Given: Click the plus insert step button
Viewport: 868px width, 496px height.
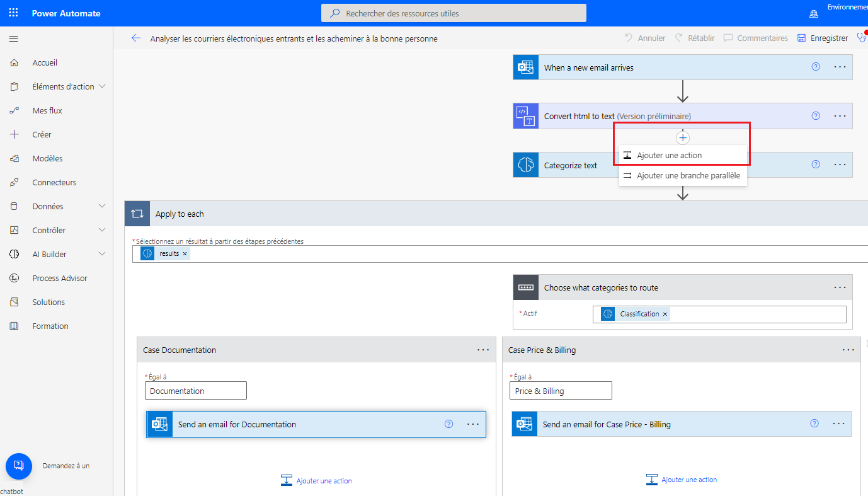Looking at the screenshot, I should 683,137.
